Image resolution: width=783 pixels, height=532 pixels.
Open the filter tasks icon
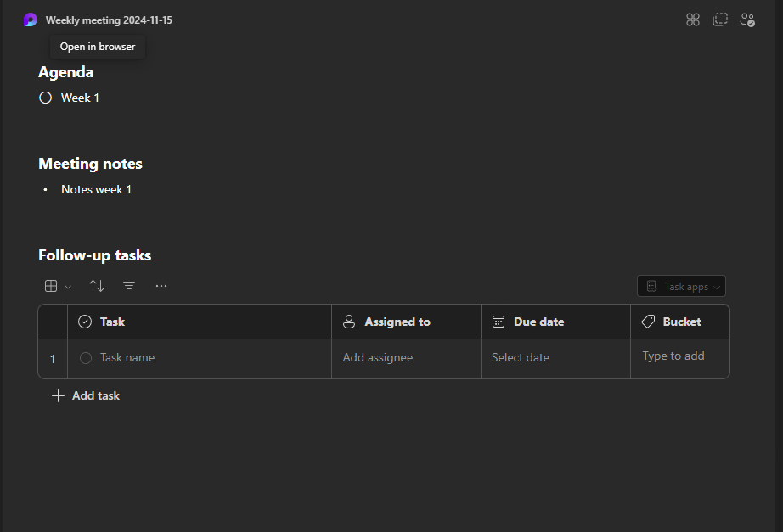[x=129, y=286]
